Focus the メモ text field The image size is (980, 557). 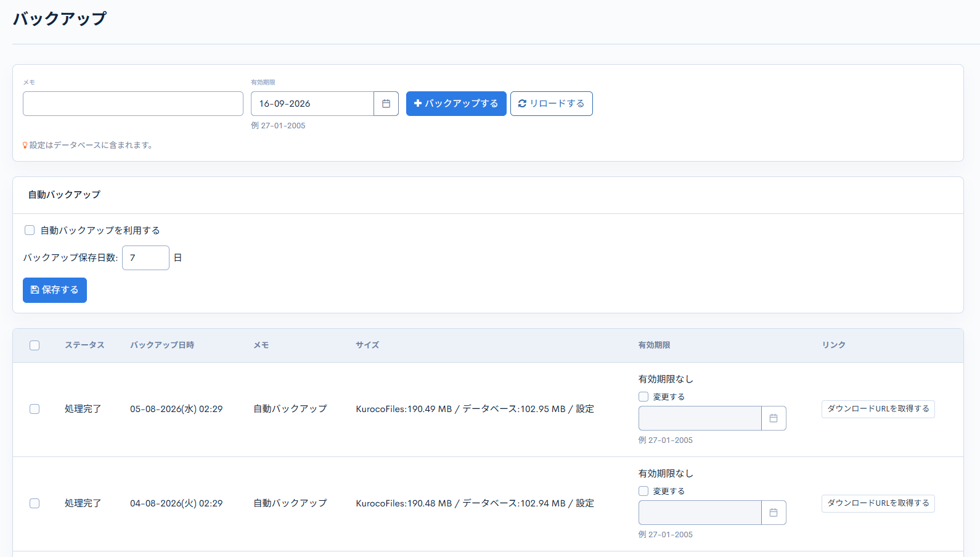[x=133, y=104]
